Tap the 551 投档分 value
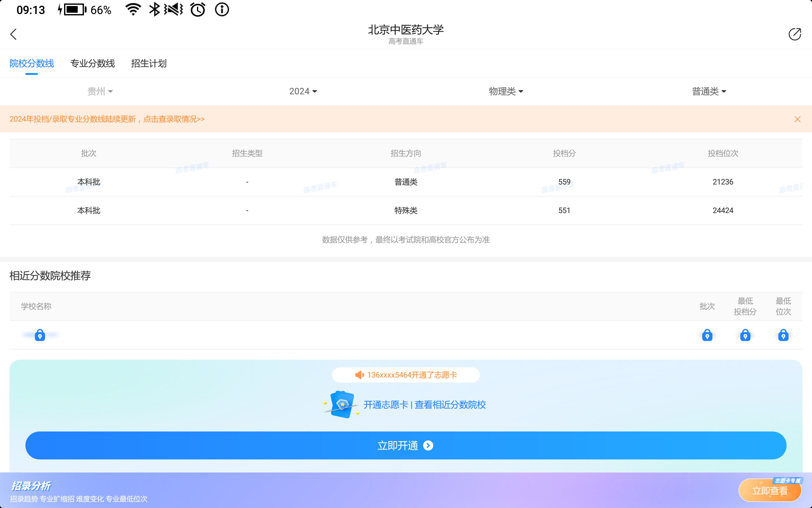This screenshot has height=508, width=812. (x=564, y=211)
